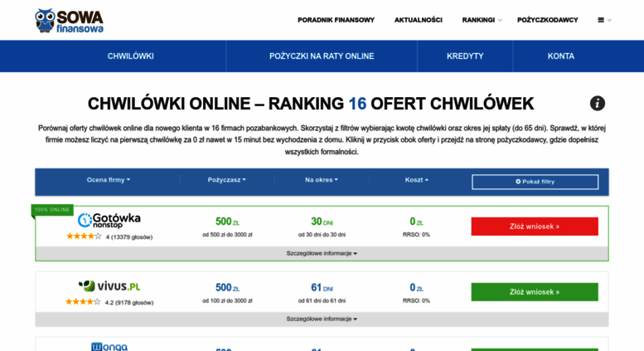Viewport: 644px width, 351px height.
Task: Click the '30 DNI' value
Action: click(x=322, y=222)
